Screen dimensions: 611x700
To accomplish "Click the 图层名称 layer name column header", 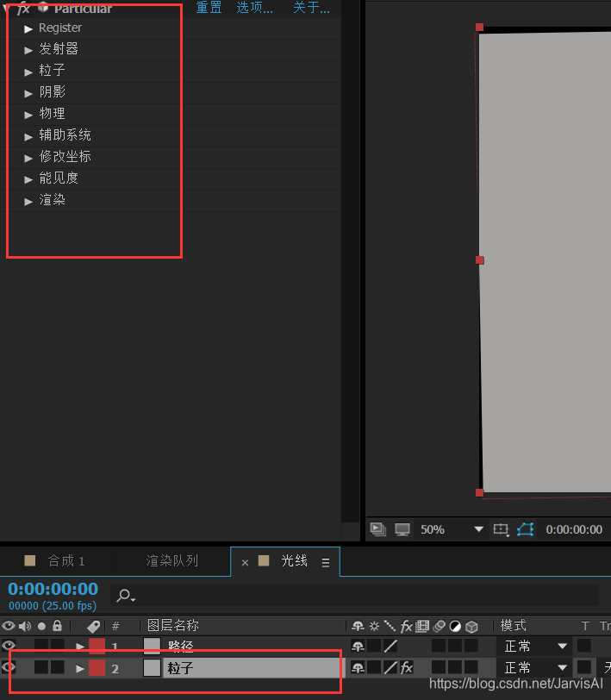I will [x=173, y=626].
